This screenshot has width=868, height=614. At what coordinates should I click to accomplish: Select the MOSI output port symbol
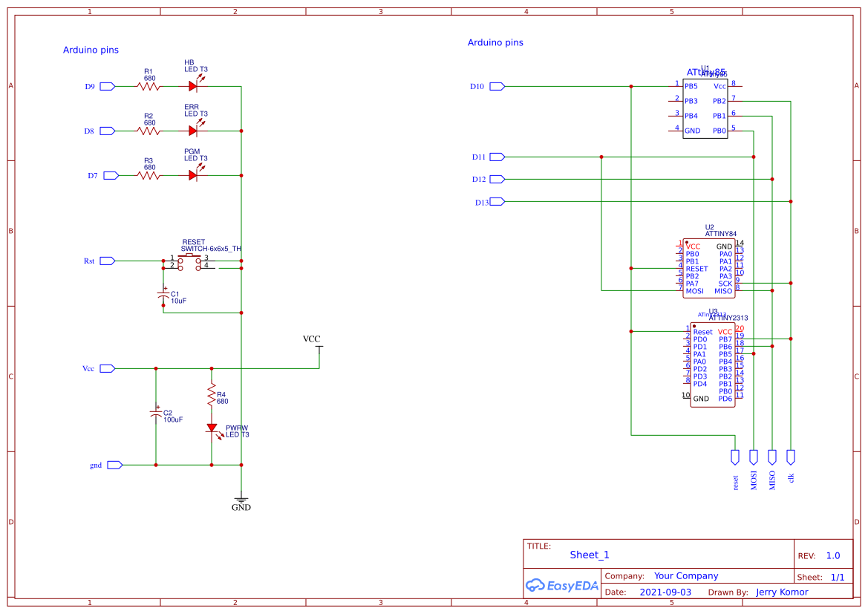click(x=754, y=457)
